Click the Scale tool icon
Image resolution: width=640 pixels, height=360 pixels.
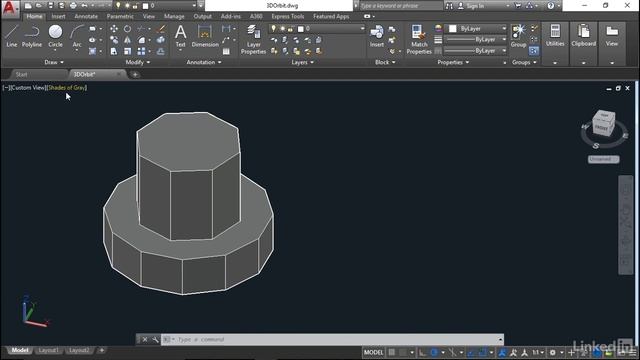[x=127, y=51]
